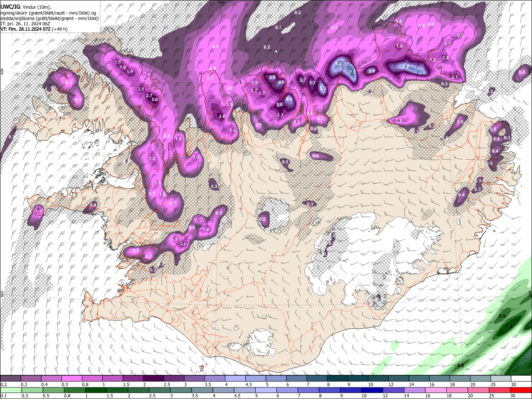This screenshot has height=399, width=532.
Task: Click the pale green swatch above 0.1, lower legend
Action: (x=10, y=390)
